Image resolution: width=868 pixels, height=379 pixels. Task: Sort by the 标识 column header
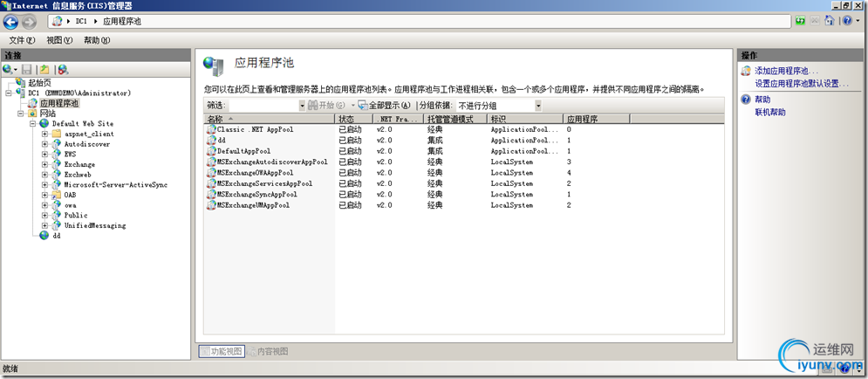point(525,119)
